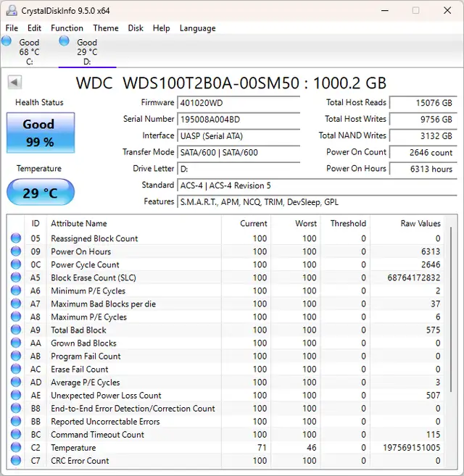464x476 pixels.
Task: Click status orb for CRC Error Count
Action: tap(16, 460)
